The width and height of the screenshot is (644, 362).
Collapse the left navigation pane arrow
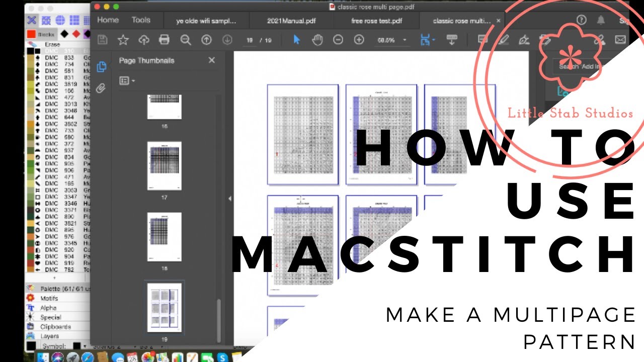tap(230, 199)
